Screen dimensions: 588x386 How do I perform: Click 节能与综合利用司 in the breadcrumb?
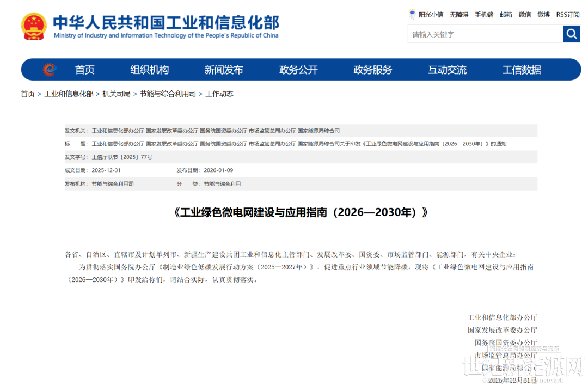pyautogui.click(x=168, y=94)
